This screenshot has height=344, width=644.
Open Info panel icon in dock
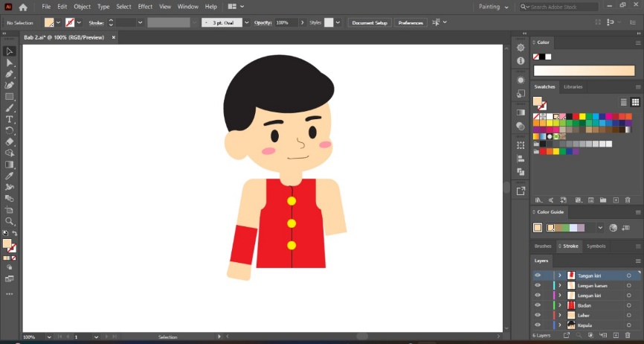point(521,61)
